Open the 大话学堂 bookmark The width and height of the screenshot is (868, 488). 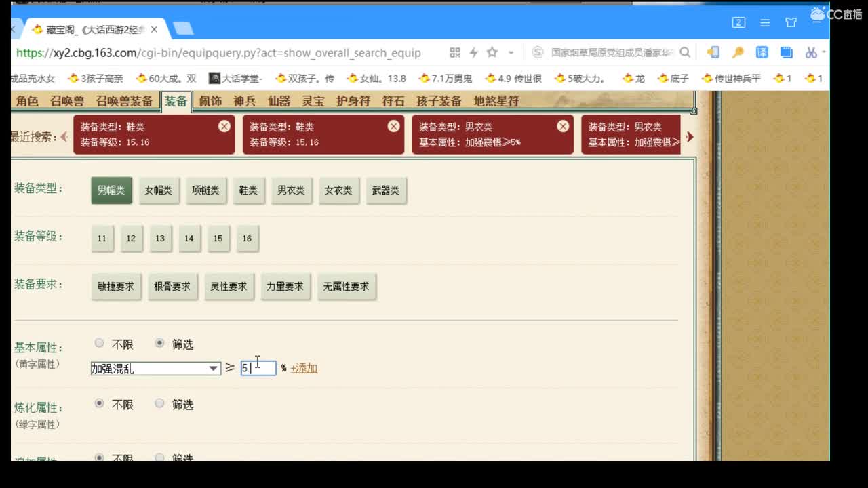click(235, 78)
